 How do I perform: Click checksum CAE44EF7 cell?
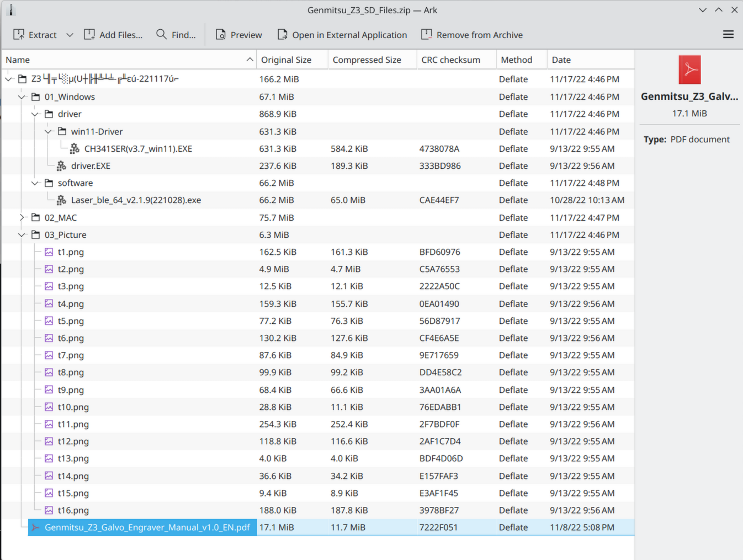click(439, 200)
